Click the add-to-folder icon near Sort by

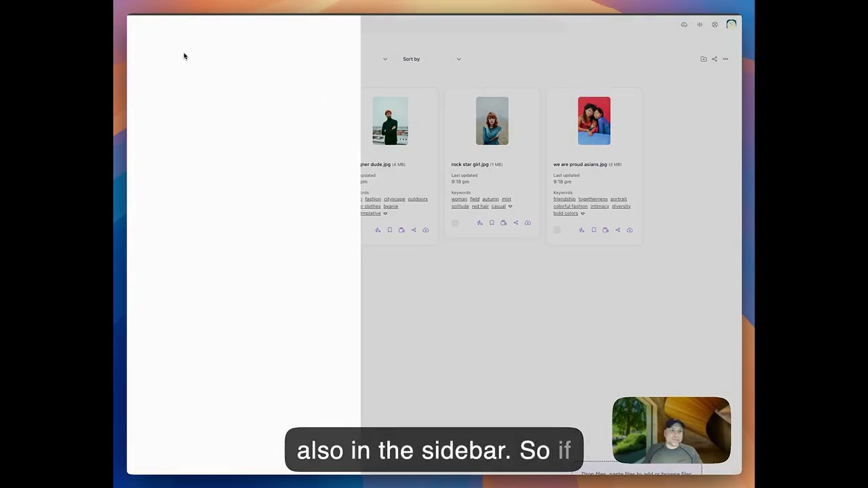point(703,59)
